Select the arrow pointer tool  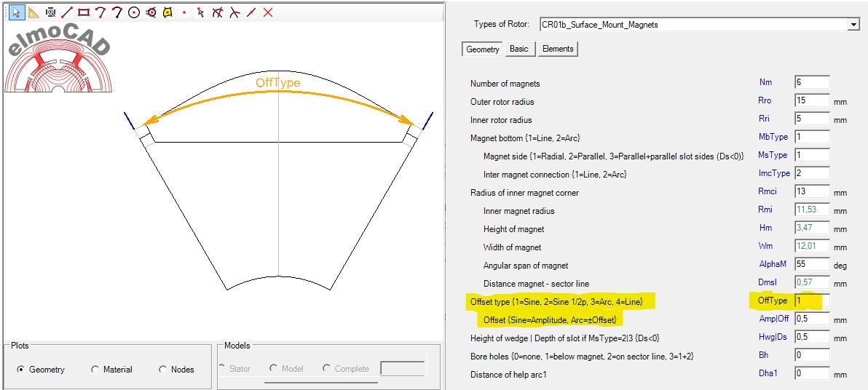pos(17,12)
